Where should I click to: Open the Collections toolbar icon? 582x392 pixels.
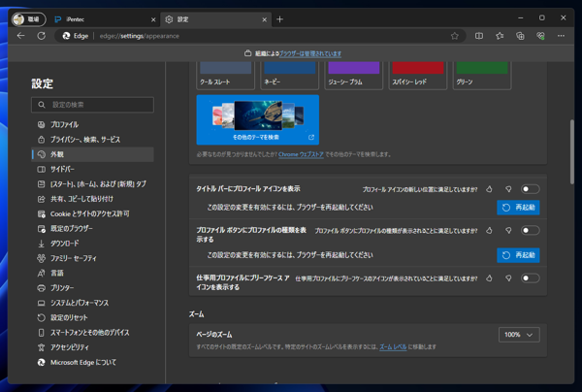521,36
